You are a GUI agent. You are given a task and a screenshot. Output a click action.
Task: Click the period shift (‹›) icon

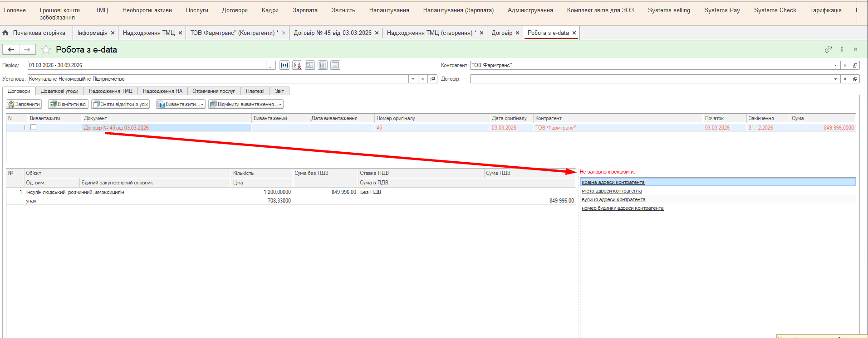(x=284, y=65)
